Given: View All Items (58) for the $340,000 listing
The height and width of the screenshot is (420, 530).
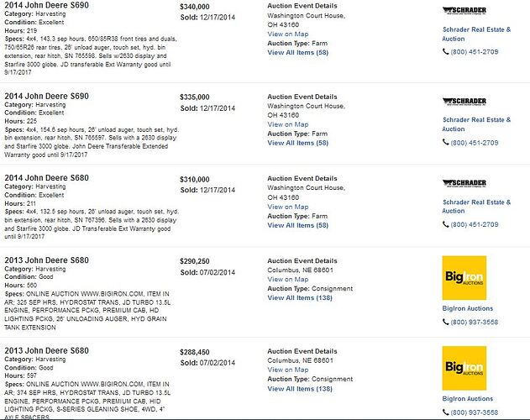Looking at the screenshot, I should (298, 52).
